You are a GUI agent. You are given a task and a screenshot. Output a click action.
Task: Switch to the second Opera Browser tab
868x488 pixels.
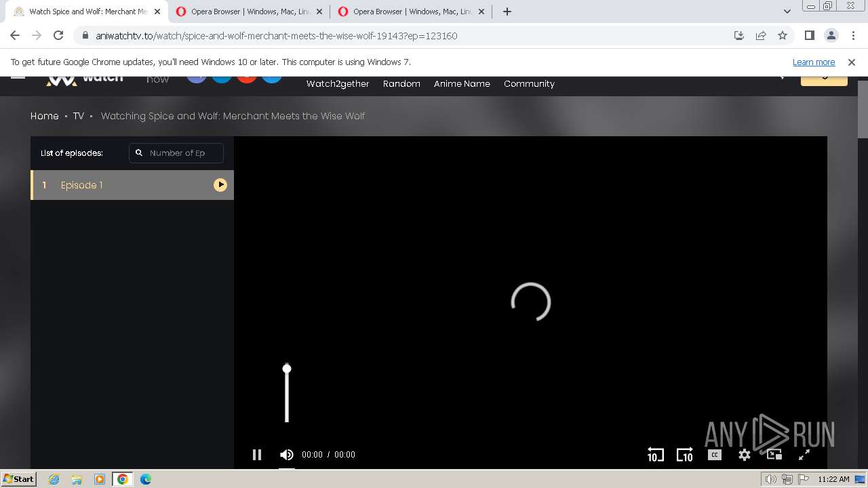(x=250, y=12)
